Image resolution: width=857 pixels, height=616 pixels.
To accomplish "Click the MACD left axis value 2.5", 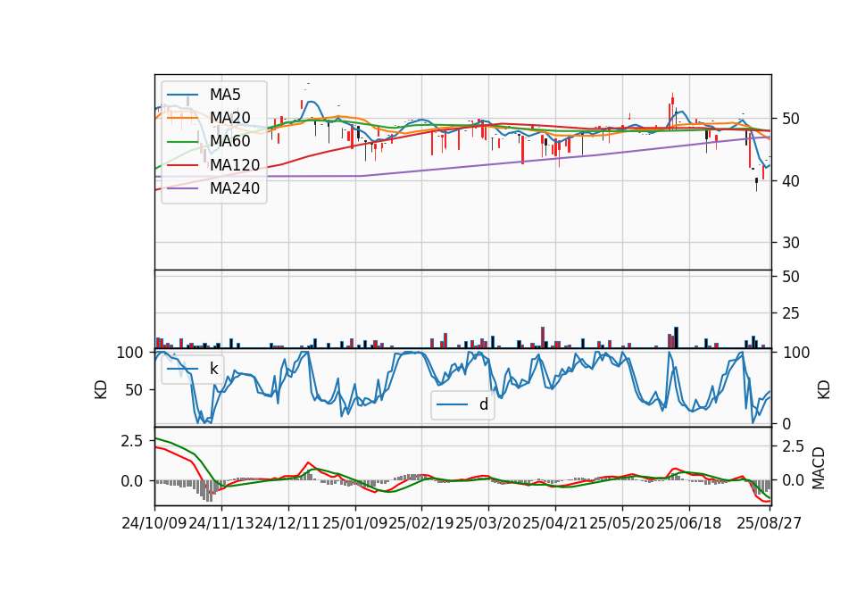I will tap(132, 441).
